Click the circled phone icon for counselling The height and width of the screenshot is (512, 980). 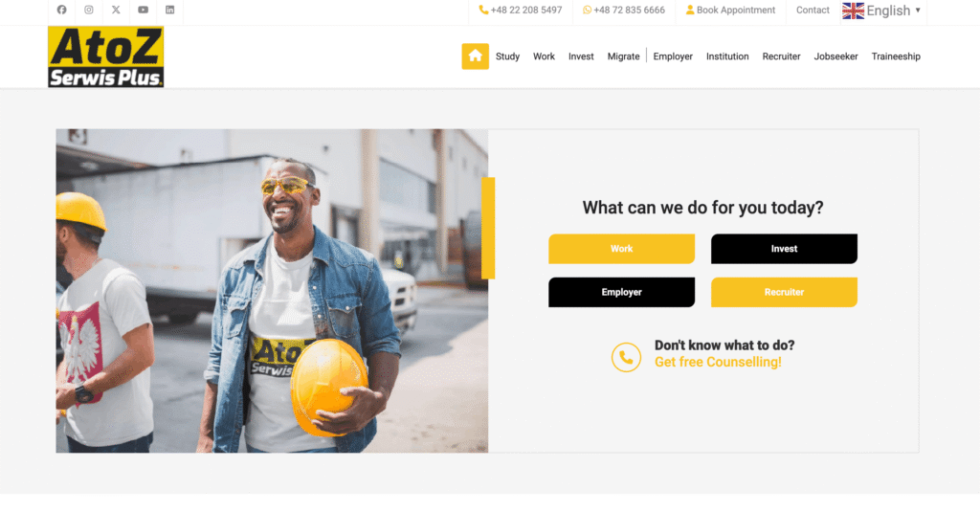pyautogui.click(x=626, y=358)
